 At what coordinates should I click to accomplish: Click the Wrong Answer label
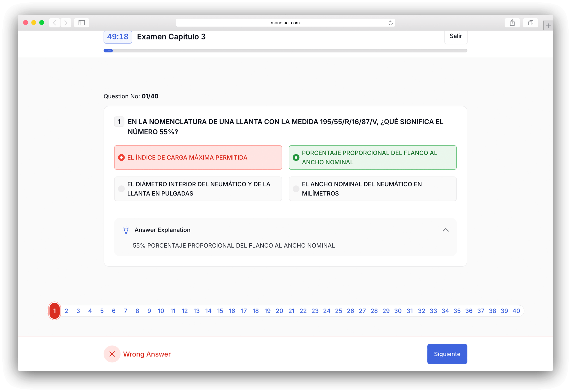(x=147, y=354)
